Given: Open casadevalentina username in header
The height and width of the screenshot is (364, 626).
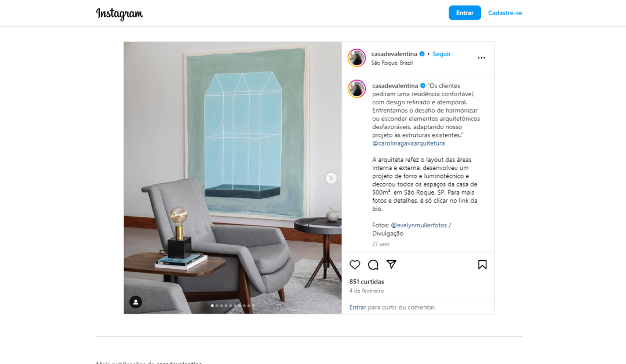Looking at the screenshot, I should [394, 54].
